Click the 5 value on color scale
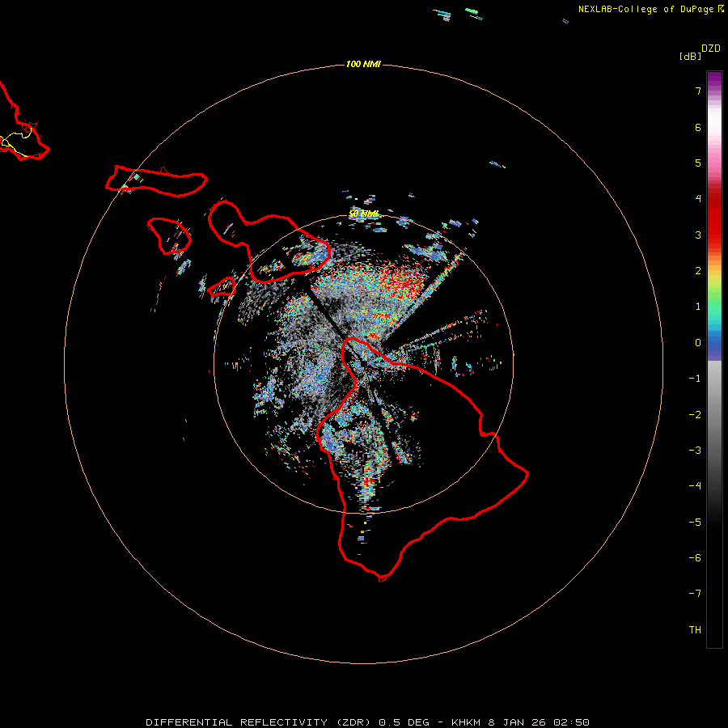Viewport: 728px width, 728px height. (x=698, y=163)
